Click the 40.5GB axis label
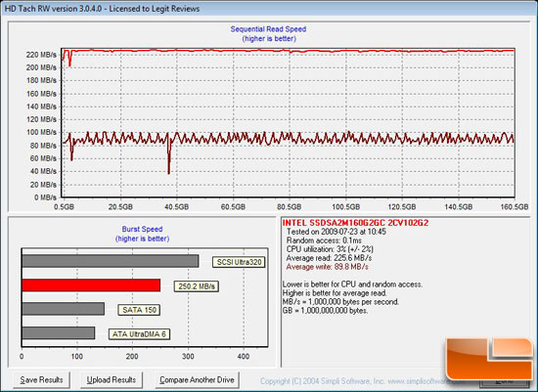 tap(176, 206)
